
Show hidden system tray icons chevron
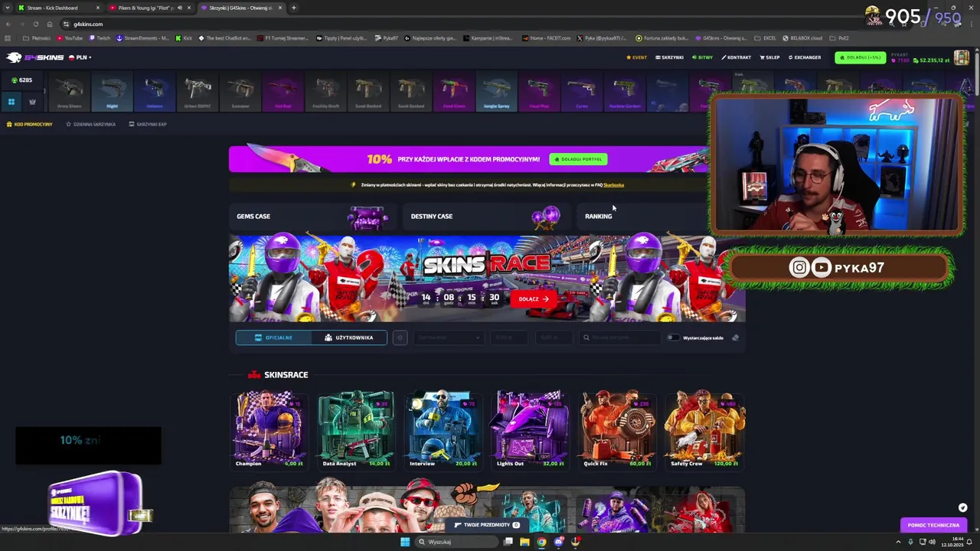[898, 542]
